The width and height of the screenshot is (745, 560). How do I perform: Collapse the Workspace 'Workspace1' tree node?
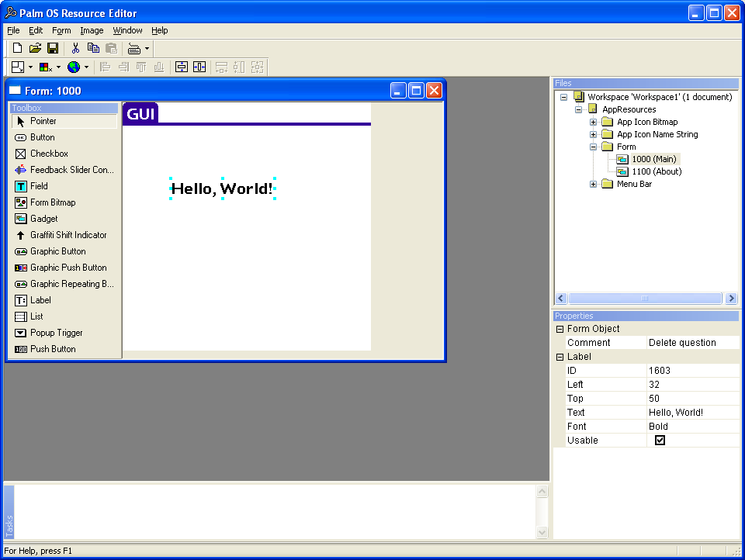[564, 98]
